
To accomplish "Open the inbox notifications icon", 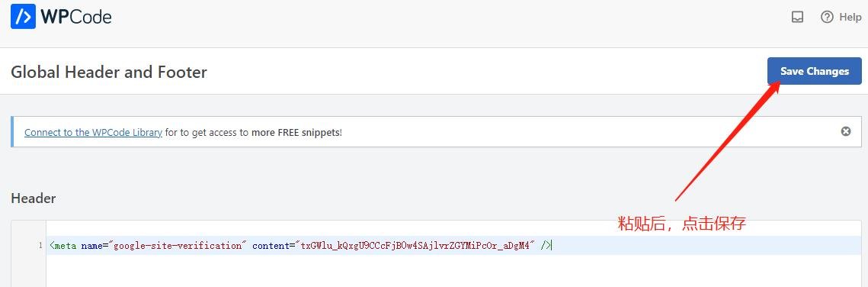I will coord(797,18).
